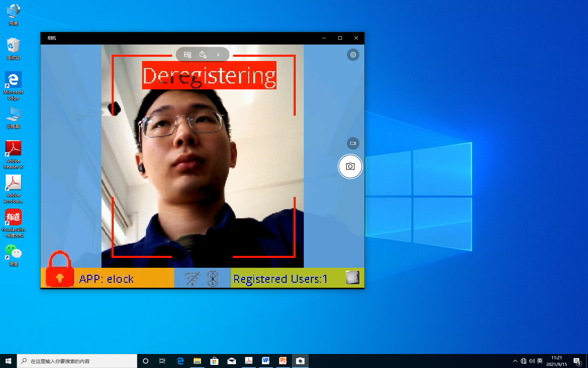This screenshot has width=588, height=368.
Task: Select the YoudaoDict desktop shortcut
Action: 13,223
